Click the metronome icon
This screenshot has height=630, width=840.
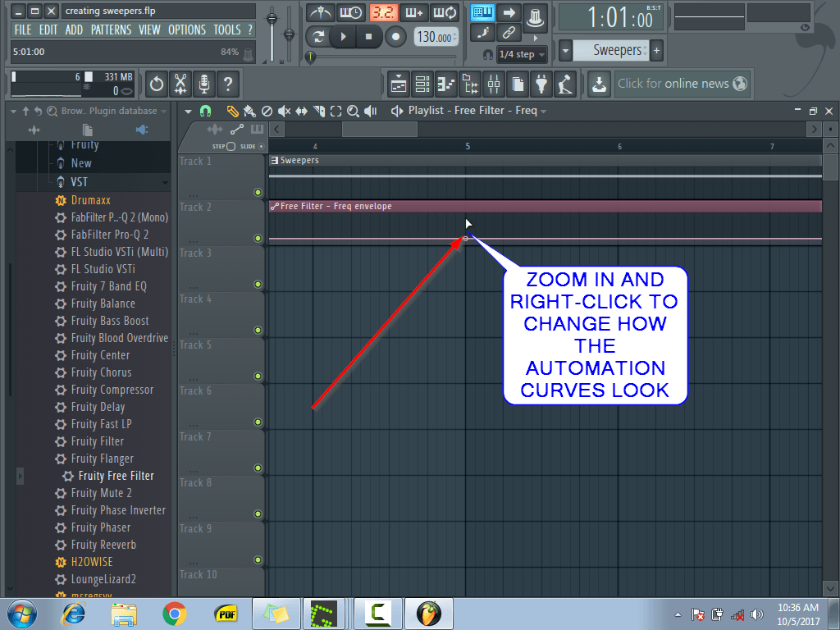[321, 13]
